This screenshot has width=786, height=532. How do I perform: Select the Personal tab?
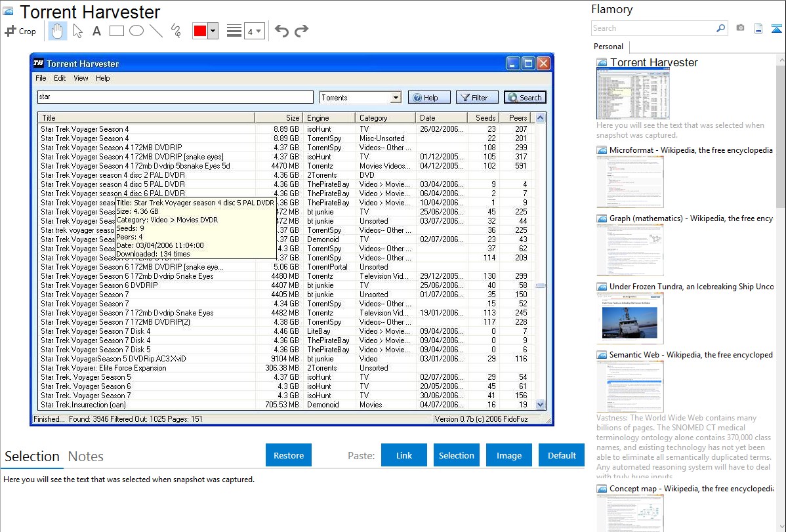pos(608,47)
